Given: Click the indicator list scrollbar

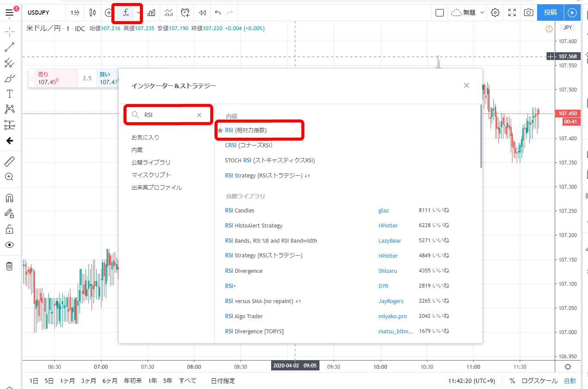Looking at the screenshot, I should (x=481, y=136).
